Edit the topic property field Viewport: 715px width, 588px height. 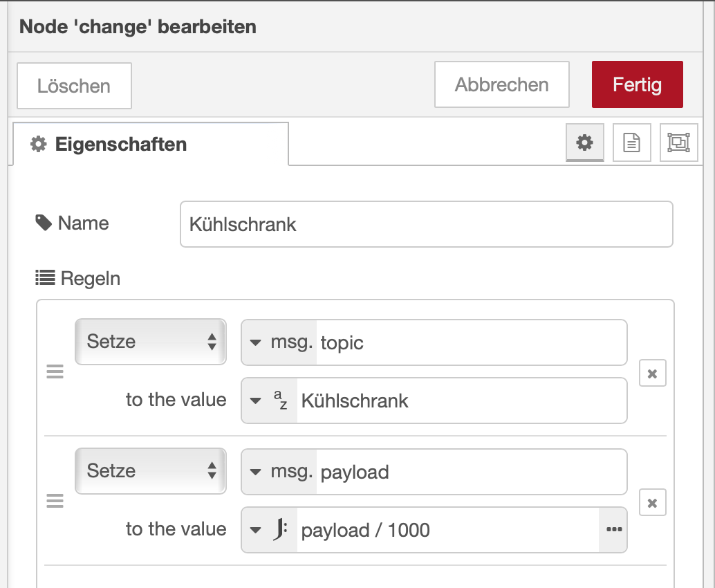(472, 342)
